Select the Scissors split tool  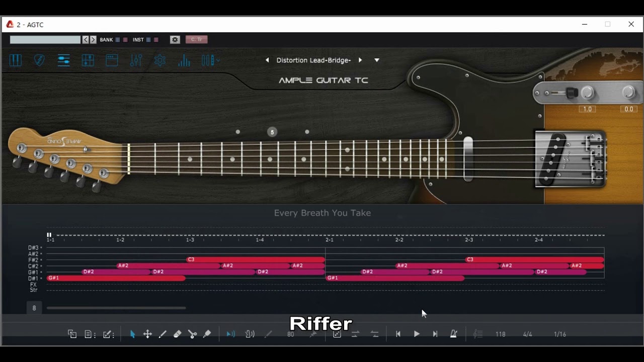pyautogui.click(x=192, y=334)
